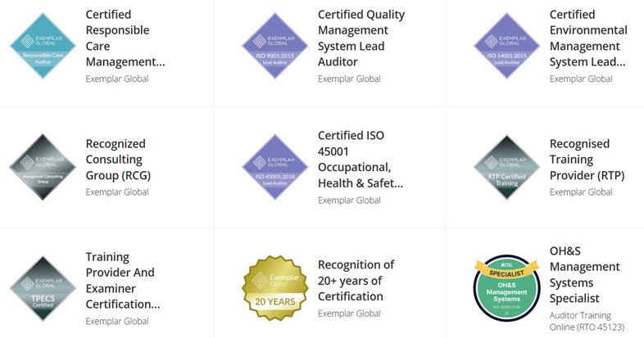Open the ISO 45001:2018 Lead Auditor badge
The width and height of the screenshot is (644, 338).
[x=274, y=167]
